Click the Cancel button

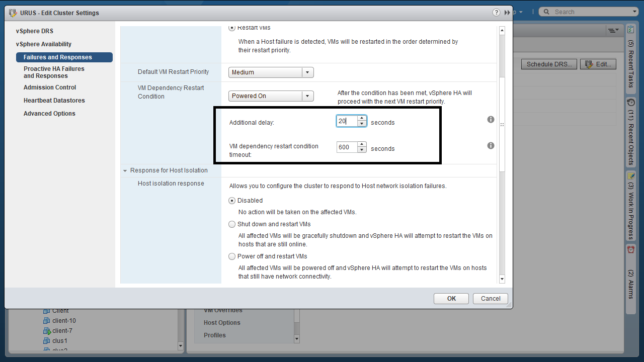[490, 299]
